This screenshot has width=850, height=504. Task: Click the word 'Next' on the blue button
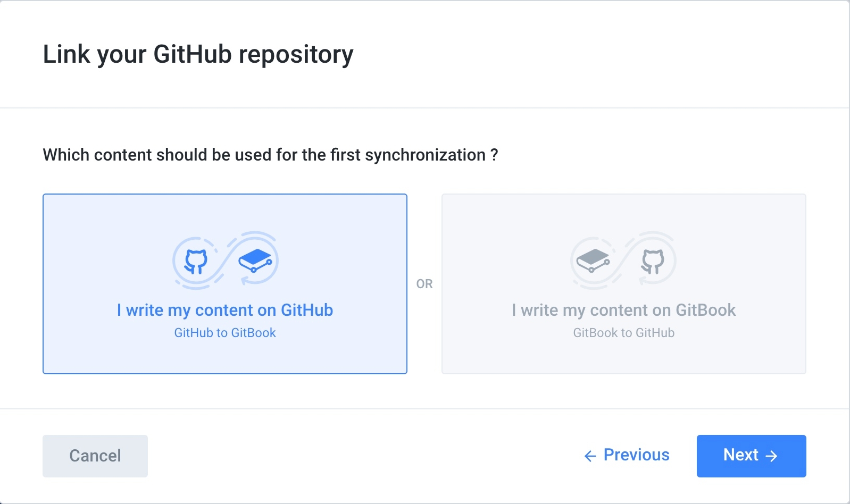740,455
